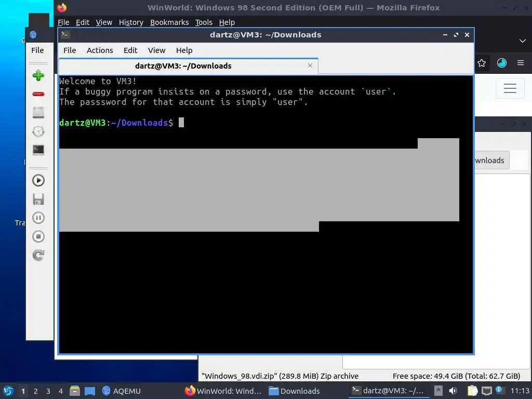Viewport: 532px width, 399px height.
Task: Switch to AQEMU in the taskbar
Action: point(122,391)
